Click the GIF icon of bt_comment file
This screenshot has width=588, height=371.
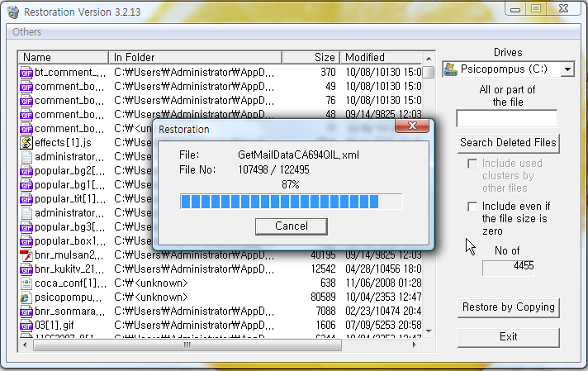tap(26, 72)
